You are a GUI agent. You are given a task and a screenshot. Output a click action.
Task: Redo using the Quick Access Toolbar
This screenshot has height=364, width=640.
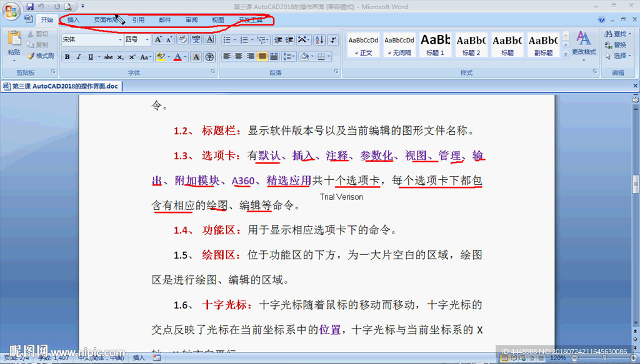[x=57, y=6]
